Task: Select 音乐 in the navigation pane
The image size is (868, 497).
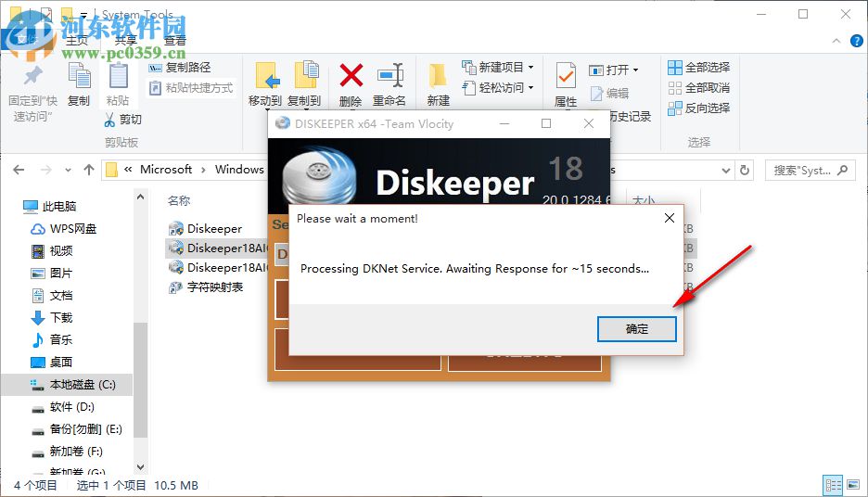Action: pos(52,339)
